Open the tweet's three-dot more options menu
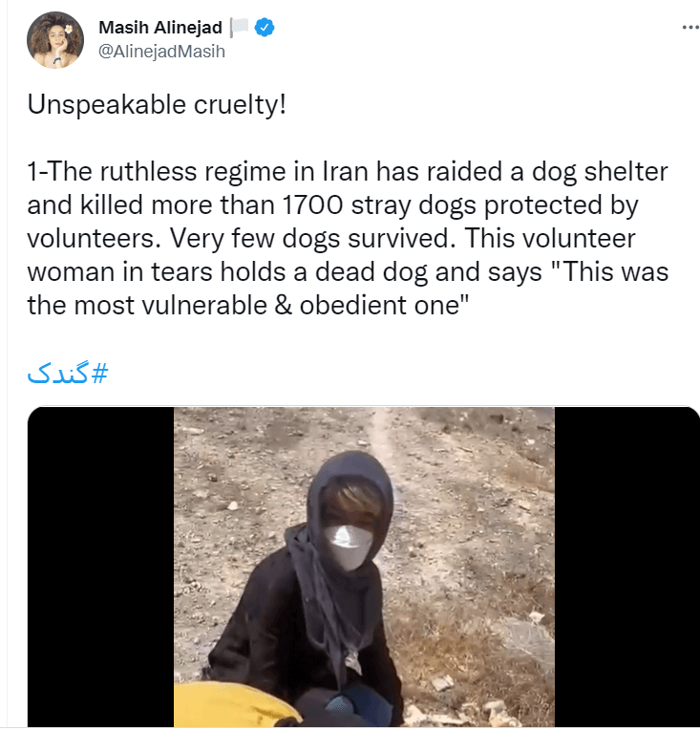Image resolution: width=700 pixels, height=730 pixels. (x=690, y=28)
